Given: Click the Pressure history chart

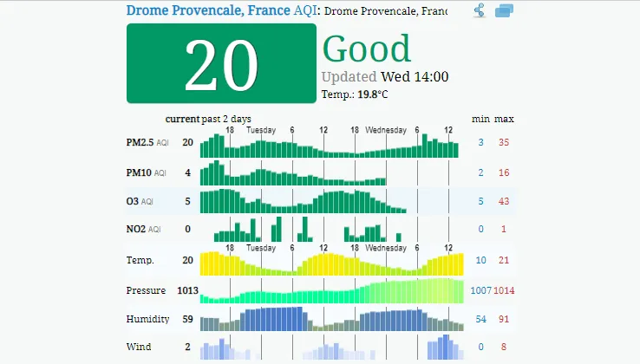Looking at the screenshot, I should (330, 291).
